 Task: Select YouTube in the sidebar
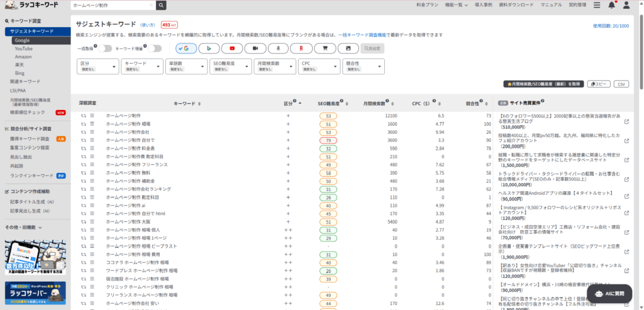click(24, 48)
